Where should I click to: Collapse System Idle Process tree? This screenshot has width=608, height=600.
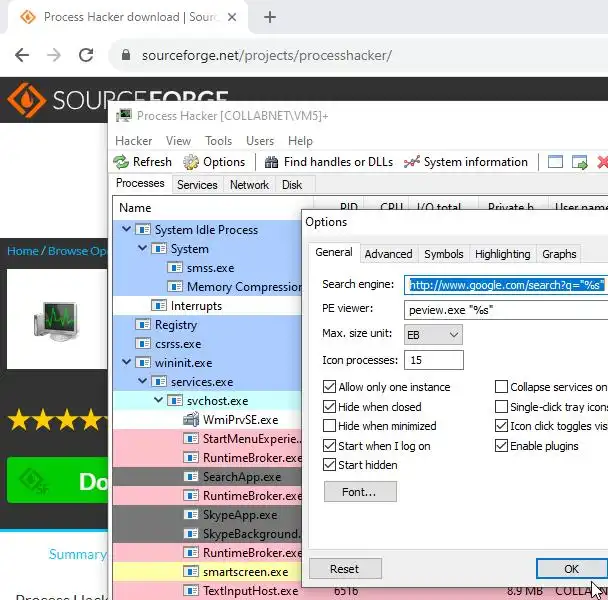tap(126, 229)
